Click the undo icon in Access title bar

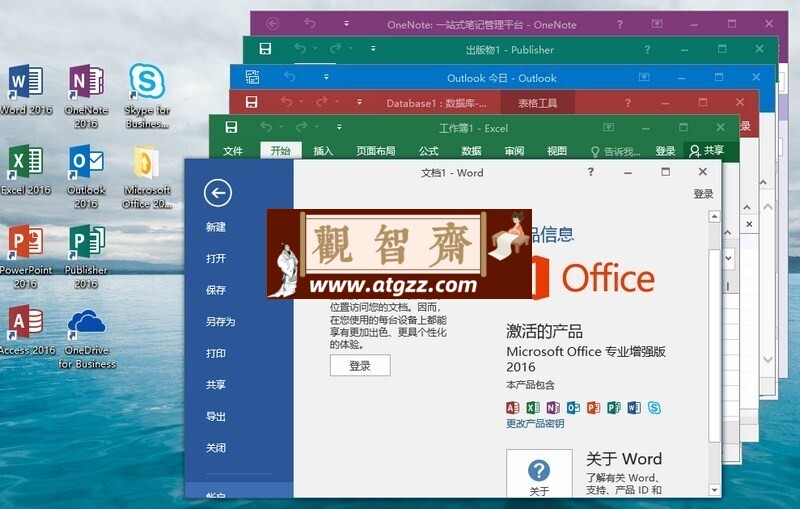tap(286, 102)
